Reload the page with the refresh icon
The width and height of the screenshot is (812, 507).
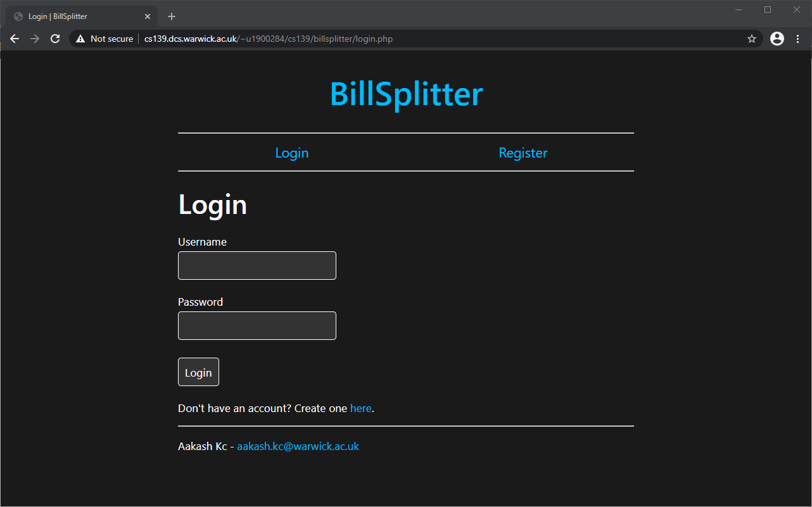[55, 39]
